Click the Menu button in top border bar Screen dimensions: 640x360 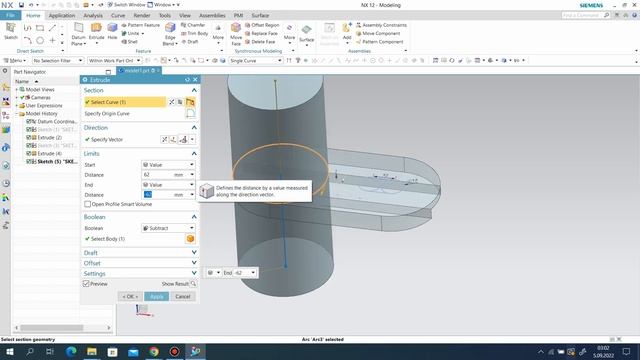(x=15, y=60)
